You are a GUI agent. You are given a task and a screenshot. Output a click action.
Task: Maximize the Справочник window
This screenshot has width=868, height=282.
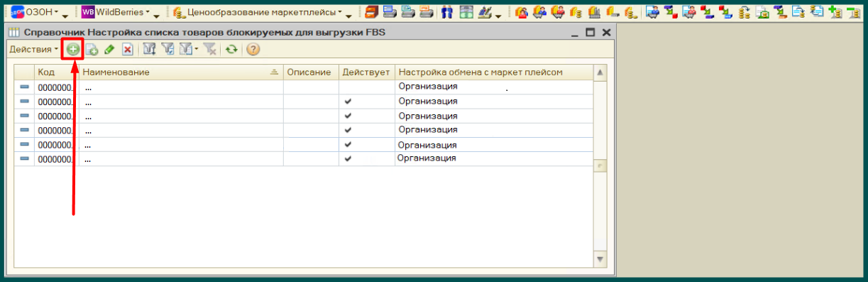pyautogui.click(x=590, y=33)
